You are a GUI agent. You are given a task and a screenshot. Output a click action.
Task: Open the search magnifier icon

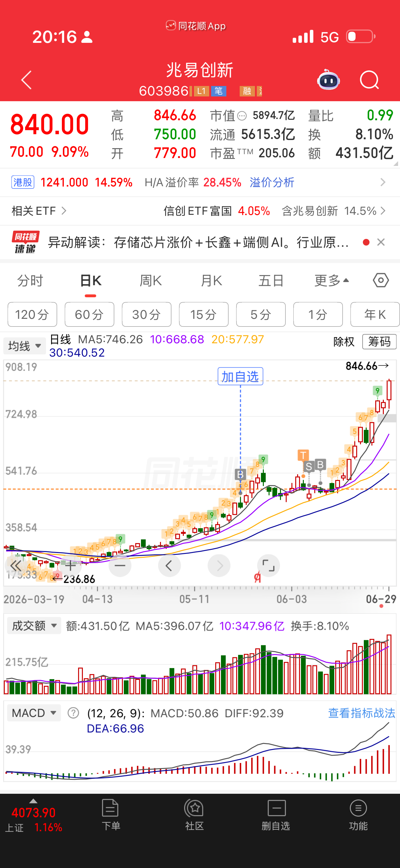point(369,80)
